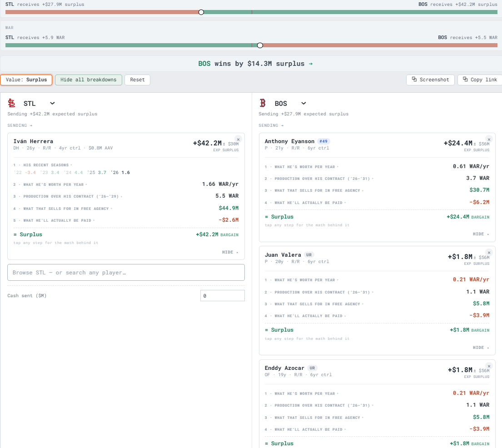Remove Anthony Eyanson with the X icon
Image resolution: width=502 pixels, height=448 pixels.
(x=489, y=139)
